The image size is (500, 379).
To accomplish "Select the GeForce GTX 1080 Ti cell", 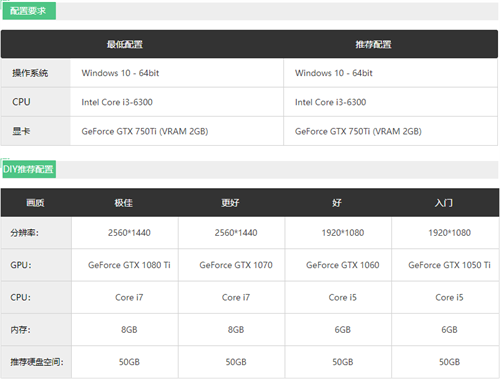I will click(129, 265).
